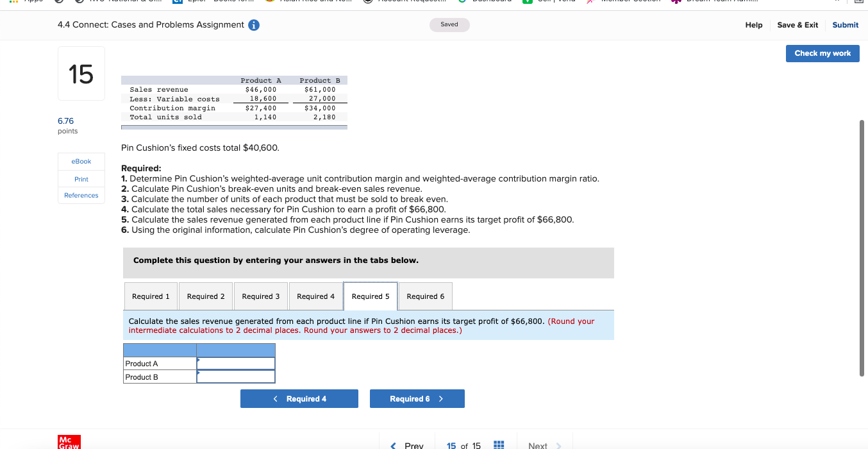
Task: Open the Dream Team Admin bookmark
Action: pyautogui.click(x=715, y=1)
